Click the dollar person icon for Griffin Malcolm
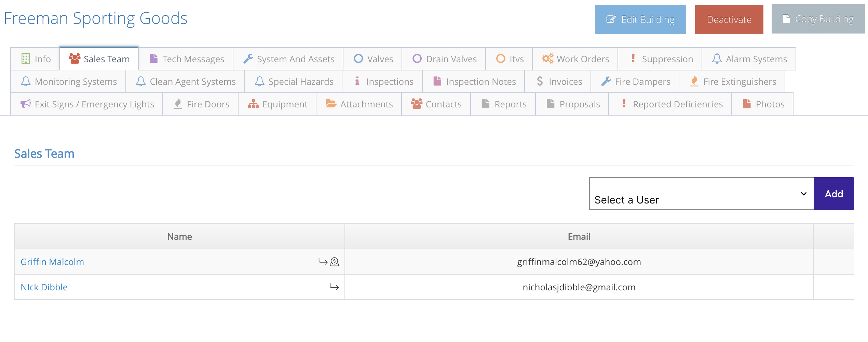This screenshot has height=342, width=868. (335, 262)
